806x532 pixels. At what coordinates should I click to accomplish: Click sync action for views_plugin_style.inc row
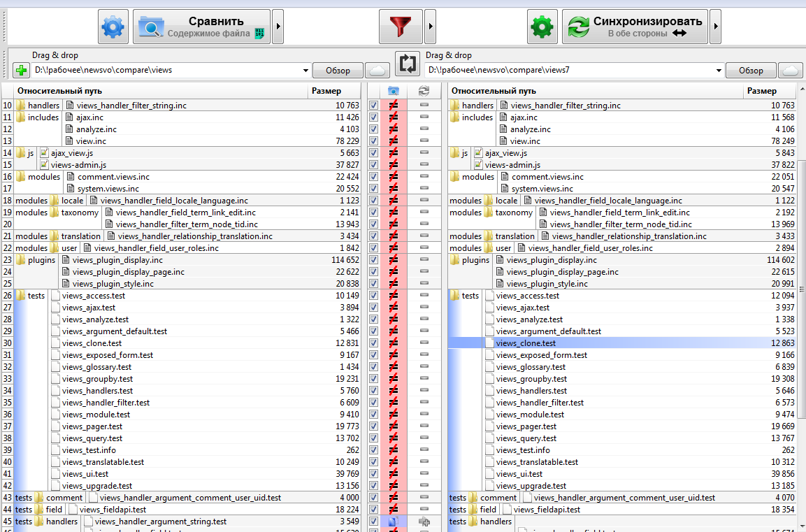(424, 283)
